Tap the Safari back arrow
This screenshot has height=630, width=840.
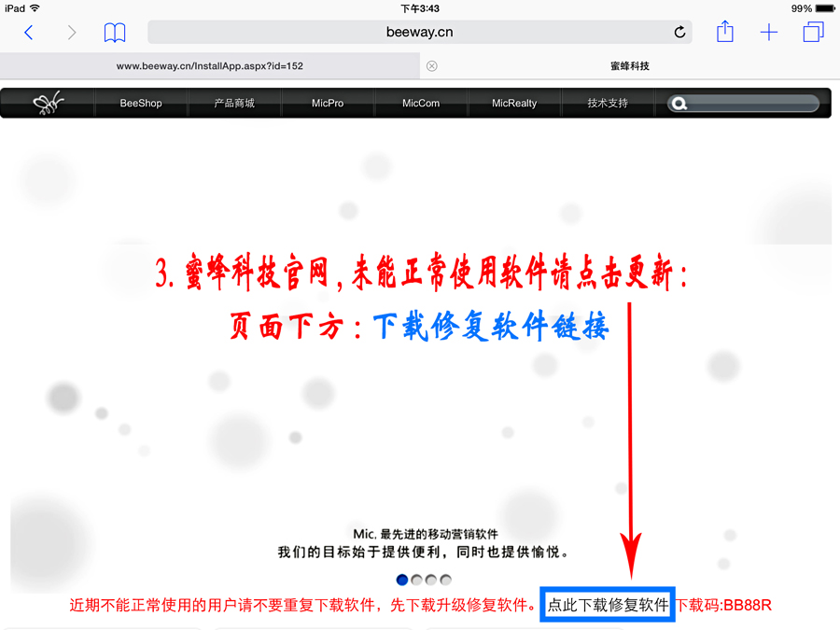pyautogui.click(x=29, y=33)
